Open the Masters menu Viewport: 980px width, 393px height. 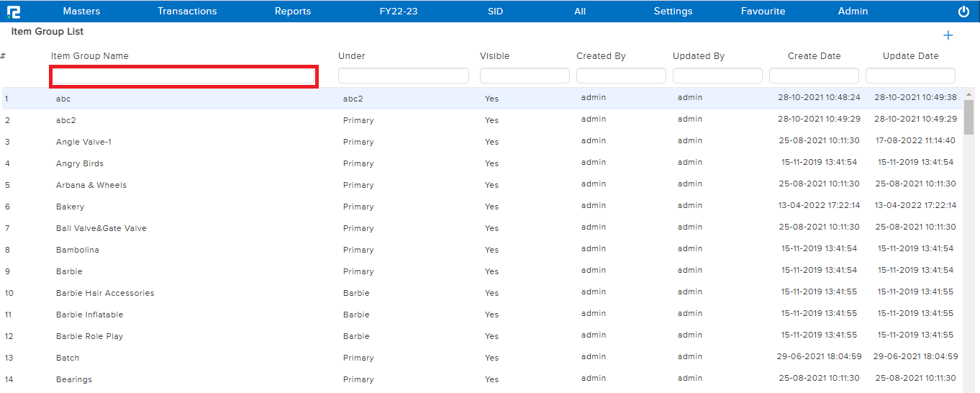(81, 12)
